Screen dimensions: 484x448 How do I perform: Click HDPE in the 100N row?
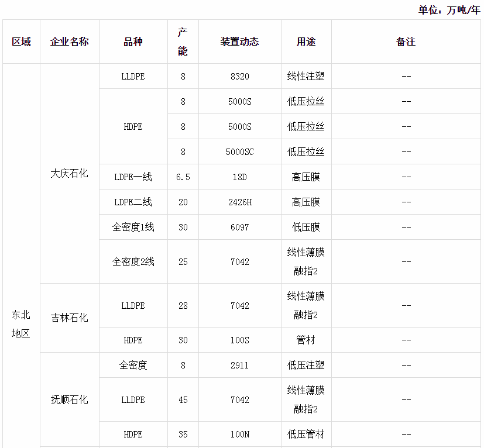pyautogui.click(x=133, y=434)
